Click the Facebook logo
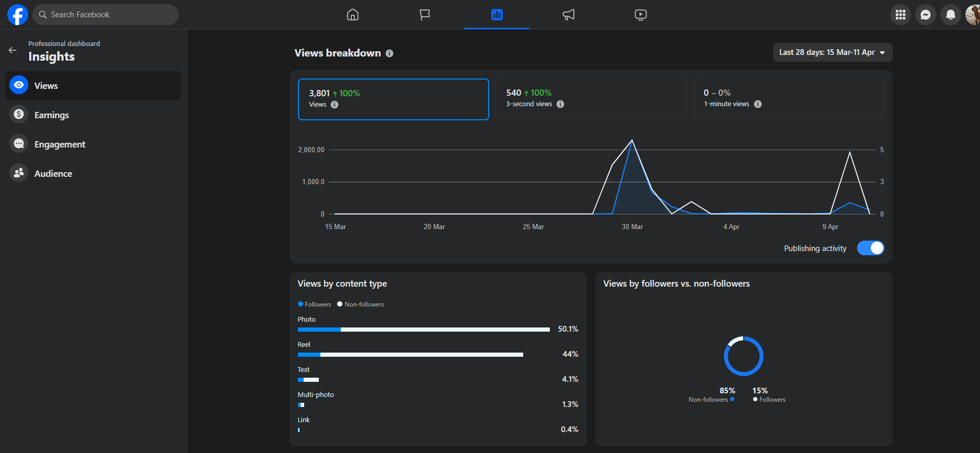 click(x=18, y=15)
